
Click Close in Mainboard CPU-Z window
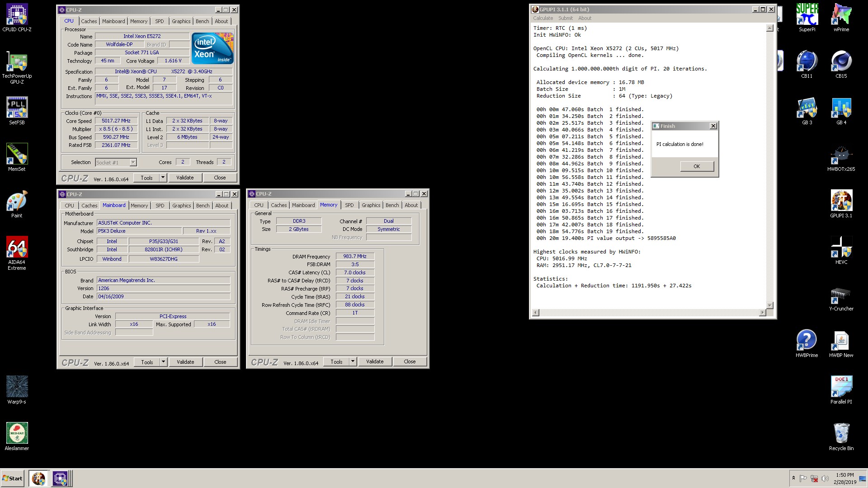220,362
